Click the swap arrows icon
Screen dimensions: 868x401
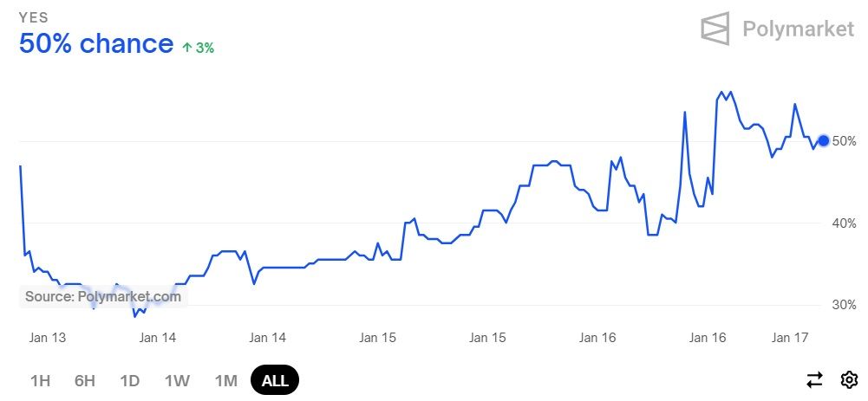click(814, 380)
